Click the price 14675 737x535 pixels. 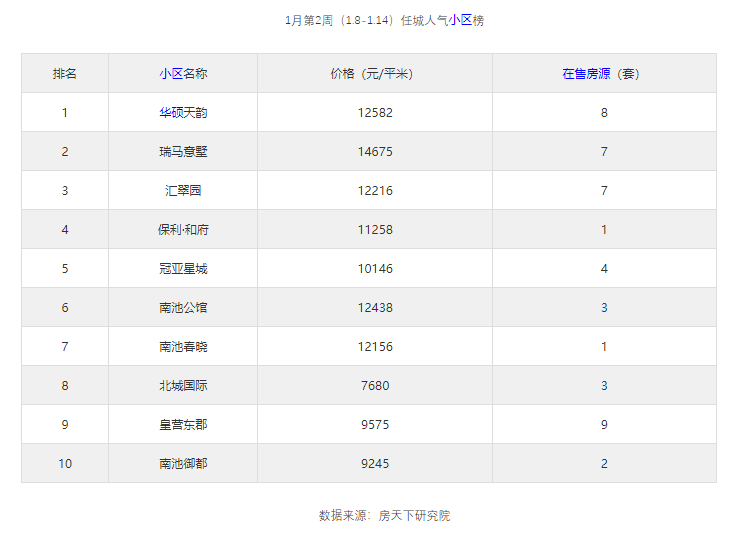(375, 151)
